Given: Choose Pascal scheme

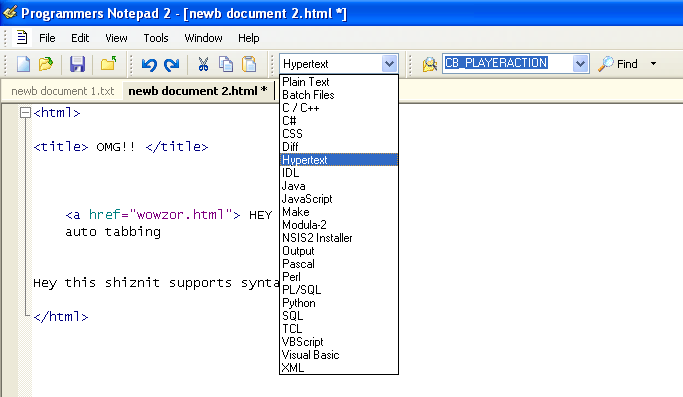Looking at the screenshot, I should 339,264.
